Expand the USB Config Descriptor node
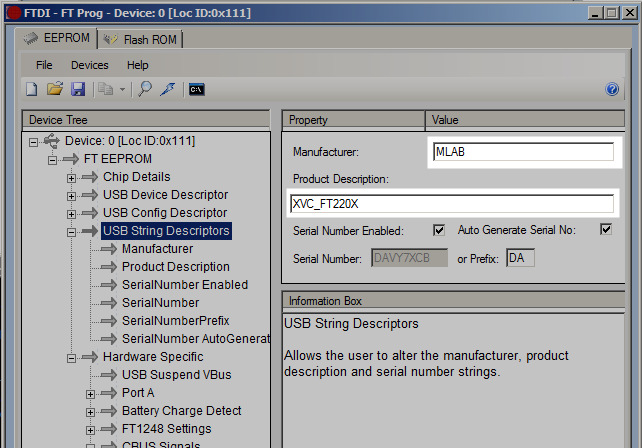Screen dimensions: 642x448 pyautogui.click(x=71, y=214)
